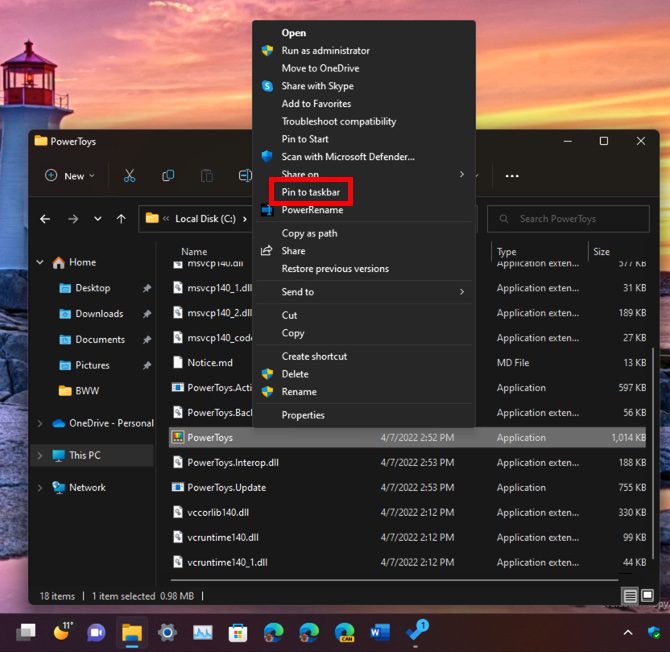Open the weather widget on taskbar
Viewport: 670px width, 652px height.
click(62, 631)
